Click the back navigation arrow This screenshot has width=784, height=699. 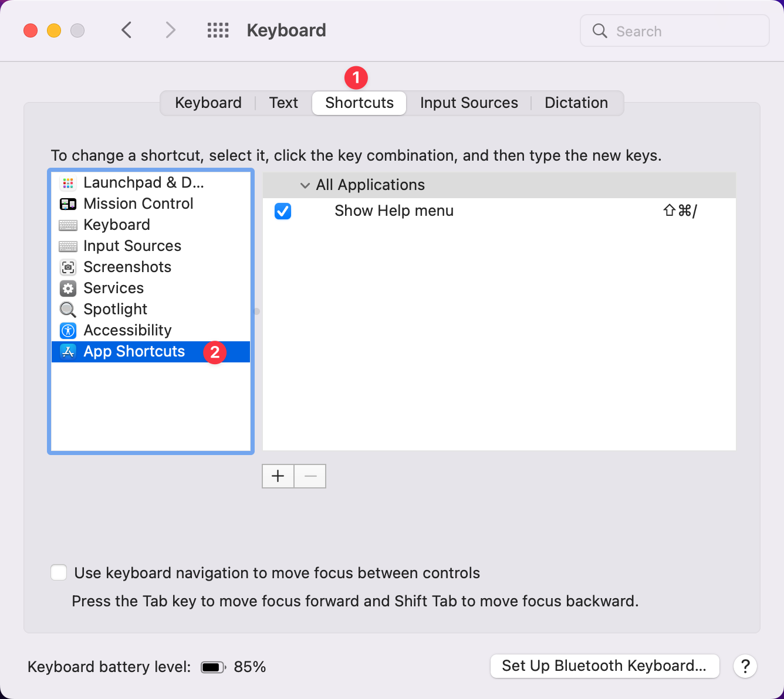[x=127, y=30]
